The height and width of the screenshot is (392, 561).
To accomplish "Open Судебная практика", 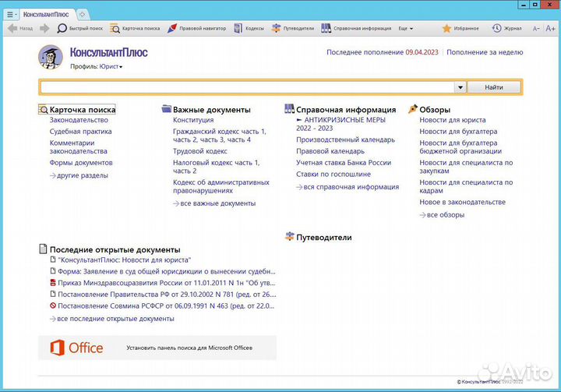I will 80,132.
